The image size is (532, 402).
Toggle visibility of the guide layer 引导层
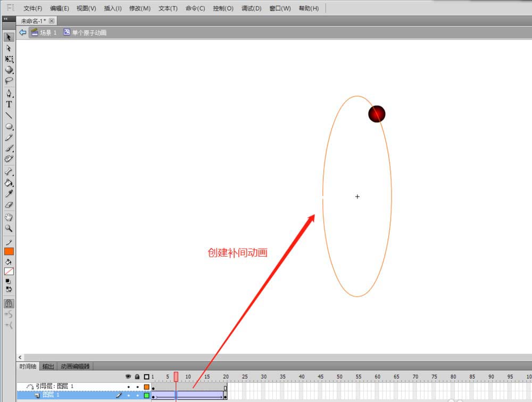tap(128, 387)
